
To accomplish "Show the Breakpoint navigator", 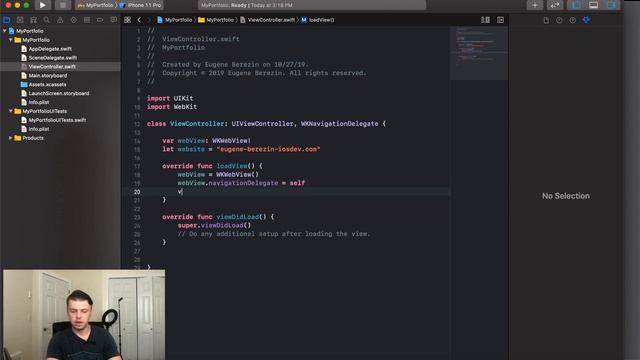I will [100, 20].
